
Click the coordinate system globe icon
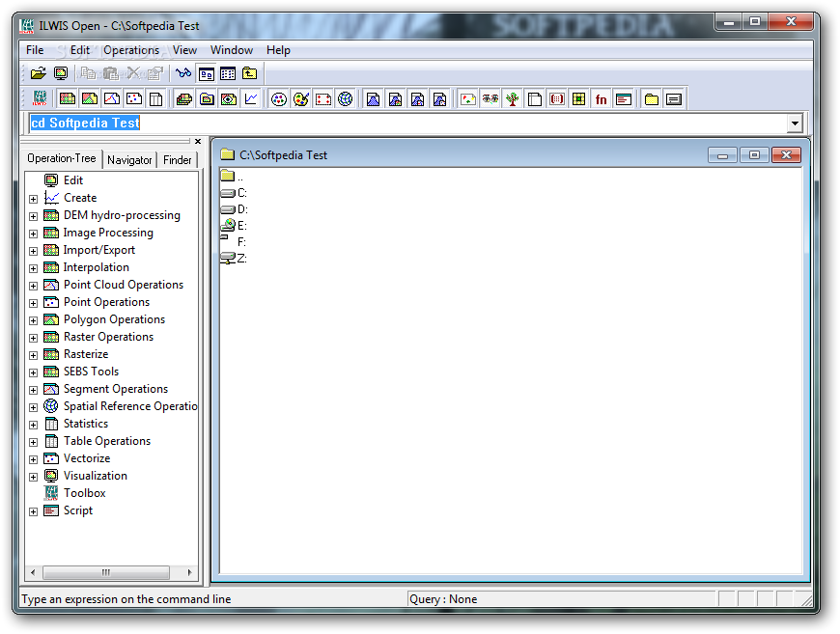346,98
